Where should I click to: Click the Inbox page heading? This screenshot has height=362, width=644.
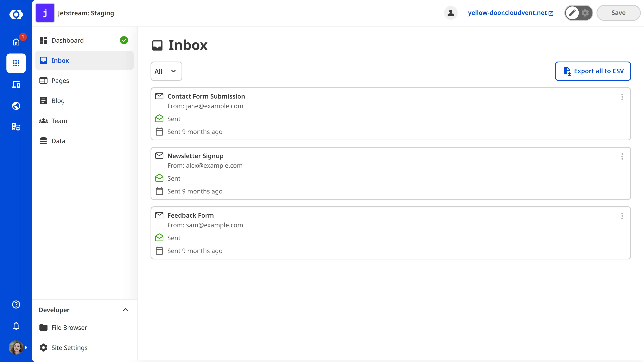click(188, 45)
